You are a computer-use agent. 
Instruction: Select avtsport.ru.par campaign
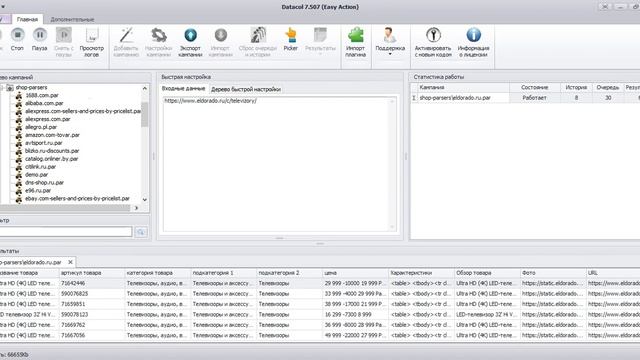pyautogui.click(x=44, y=143)
